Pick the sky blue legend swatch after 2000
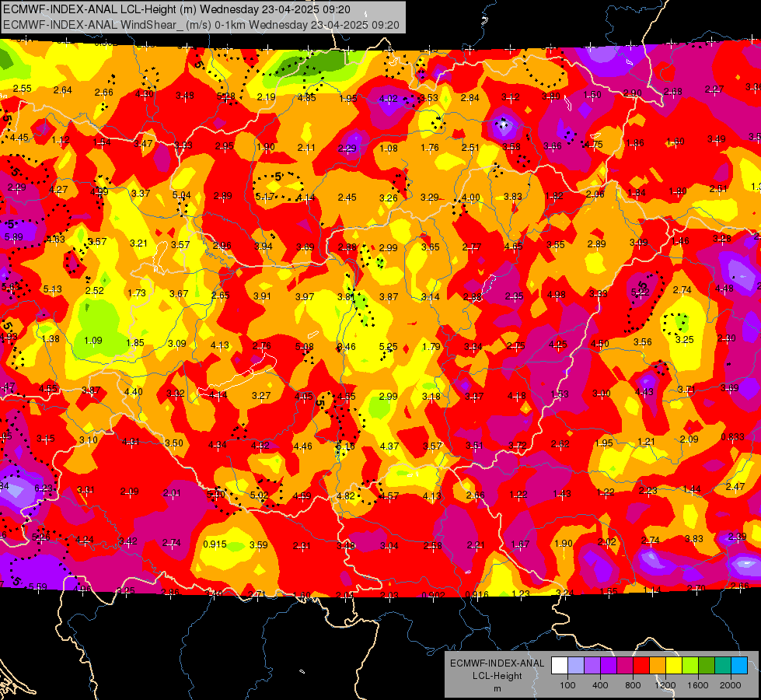 [x=739, y=666]
